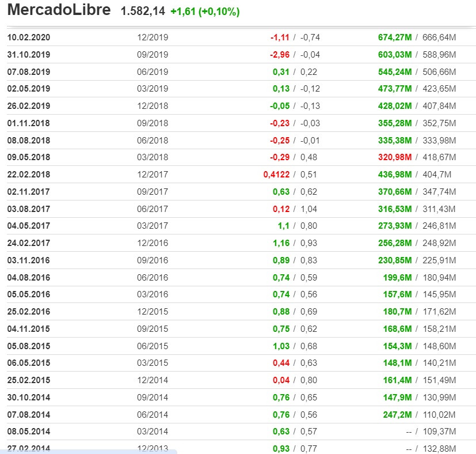Click the red revenue value 320,98M
This screenshot has height=454, width=476.
click(395, 157)
